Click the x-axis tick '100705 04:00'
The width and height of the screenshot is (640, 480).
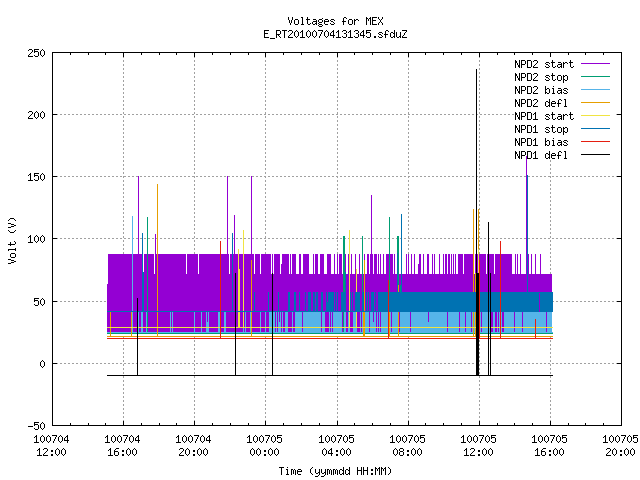tap(336, 446)
